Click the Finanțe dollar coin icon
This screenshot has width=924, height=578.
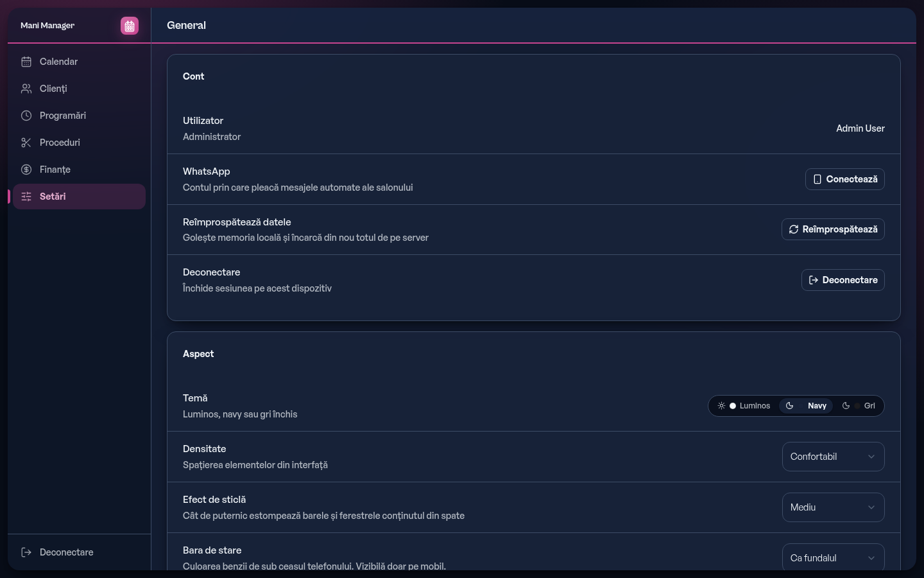coord(26,170)
